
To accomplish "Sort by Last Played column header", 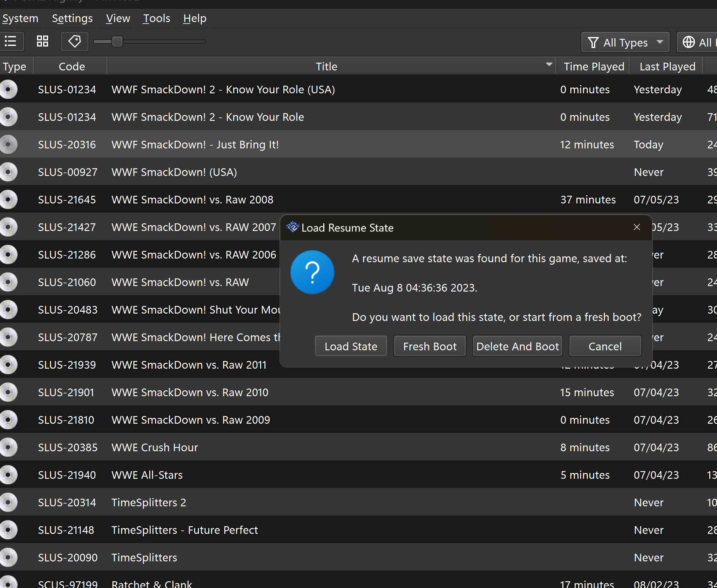I will coord(667,66).
